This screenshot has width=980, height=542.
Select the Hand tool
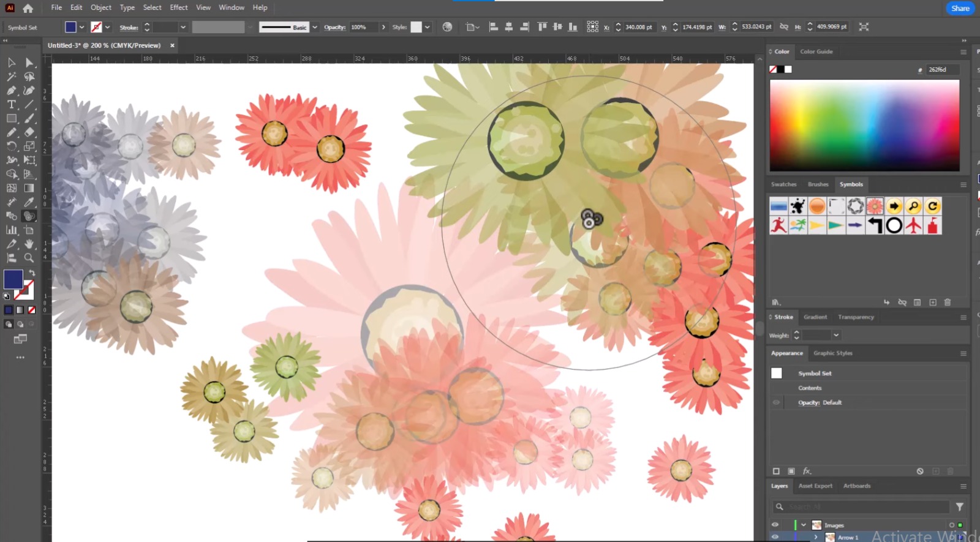[29, 244]
